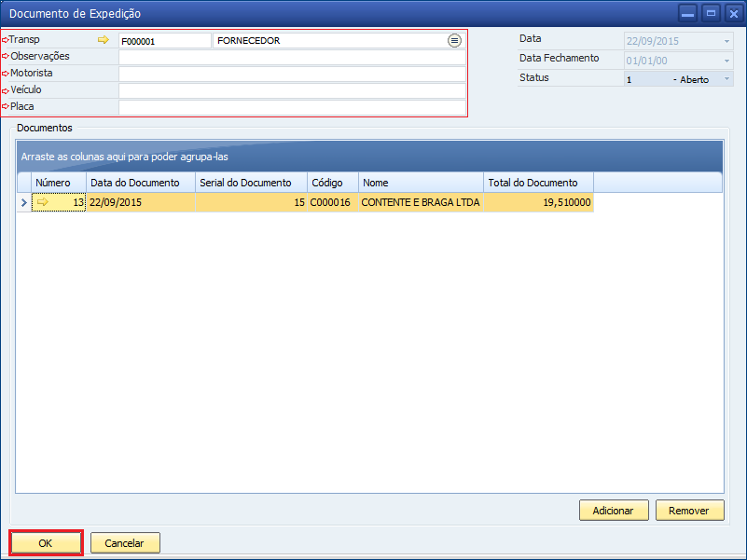Open the Status Aberto dropdown
Image resolution: width=747 pixels, height=560 pixels.
pyautogui.click(x=727, y=79)
